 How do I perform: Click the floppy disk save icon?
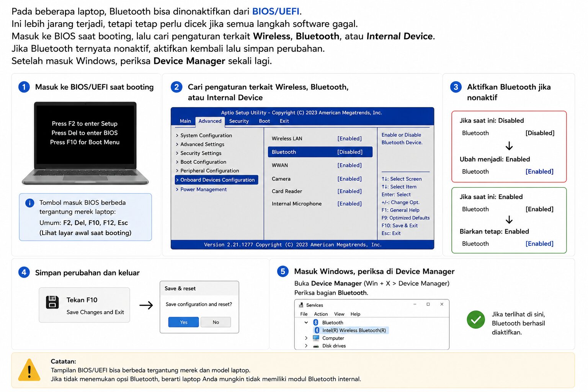coord(52,302)
